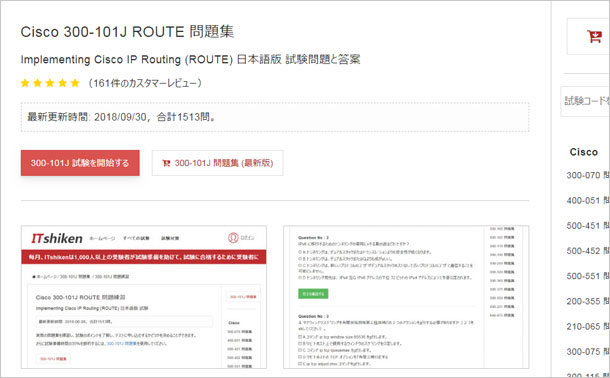Screen dimensions: 610x378
Task: Open the 300-075 sidebar link
Action: pos(587,352)
